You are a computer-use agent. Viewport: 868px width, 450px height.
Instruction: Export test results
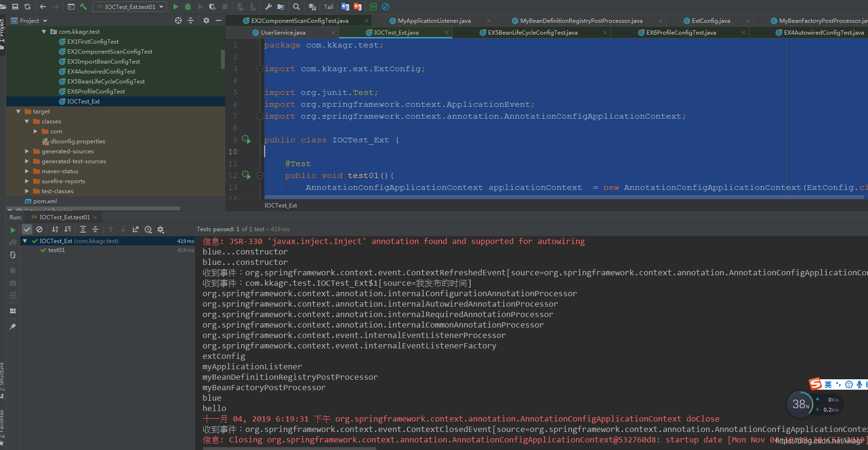click(x=136, y=229)
